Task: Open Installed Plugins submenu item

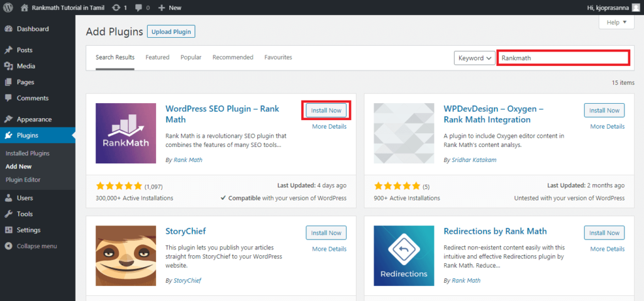Action: [x=28, y=153]
